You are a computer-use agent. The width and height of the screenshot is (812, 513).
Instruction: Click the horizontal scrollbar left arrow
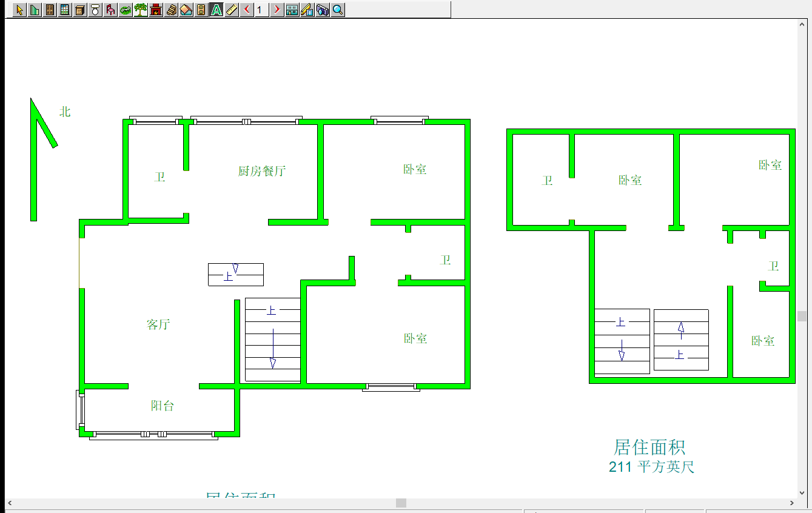(10, 503)
